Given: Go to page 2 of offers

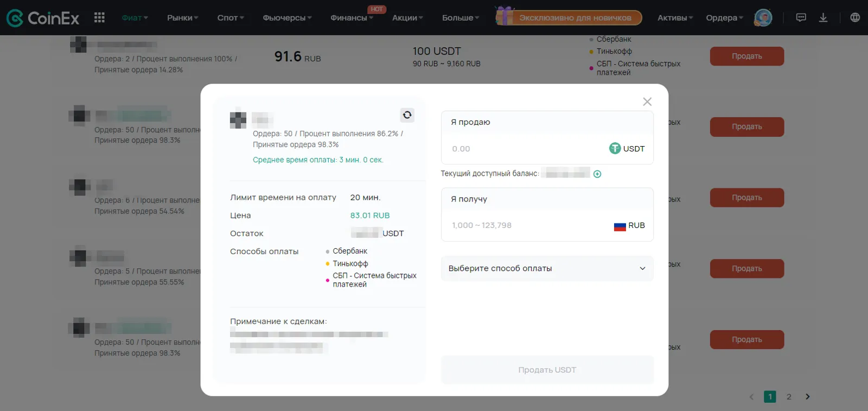Looking at the screenshot, I should (789, 397).
